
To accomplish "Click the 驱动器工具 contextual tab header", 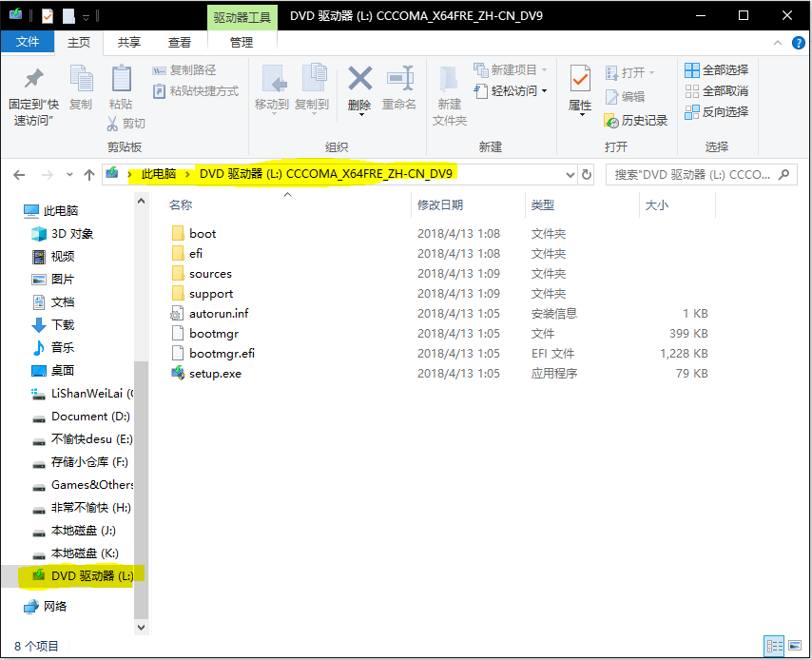I will [x=242, y=18].
